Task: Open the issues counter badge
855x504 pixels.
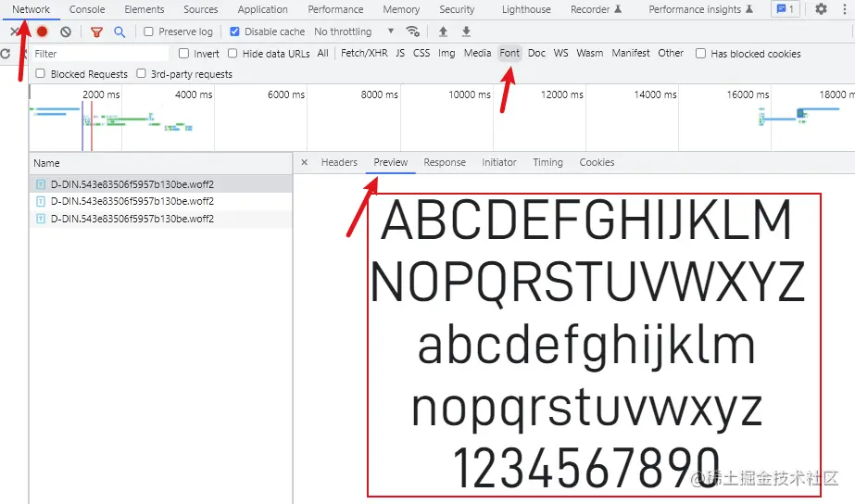Action: coord(786,8)
